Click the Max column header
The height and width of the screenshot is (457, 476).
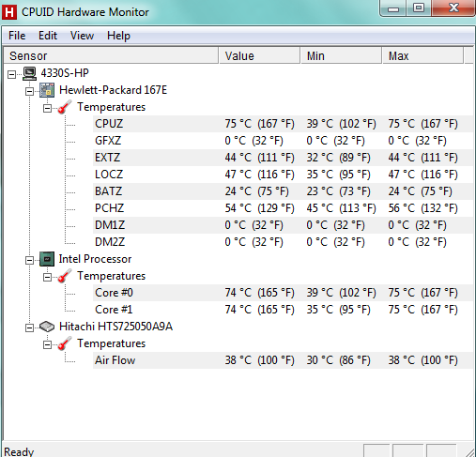(422, 56)
